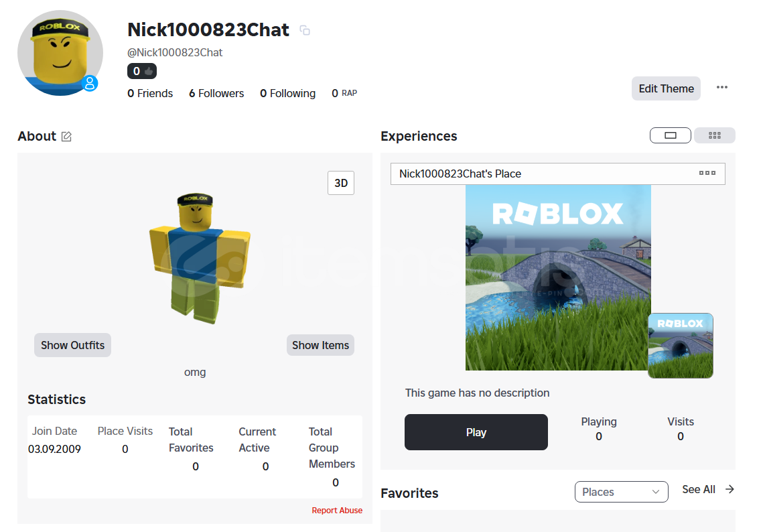Click See All favorites
The height and width of the screenshot is (532, 763).
click(699, 490)
